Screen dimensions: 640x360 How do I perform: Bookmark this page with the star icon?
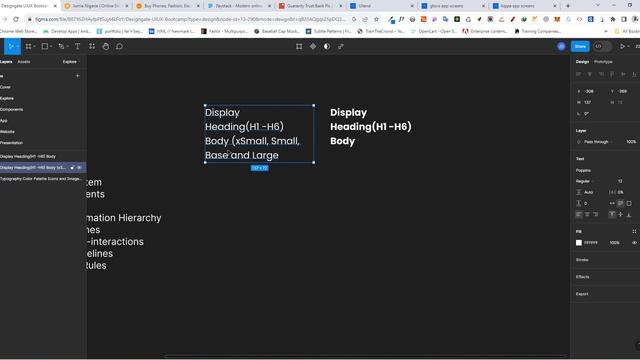pos(376,19)
